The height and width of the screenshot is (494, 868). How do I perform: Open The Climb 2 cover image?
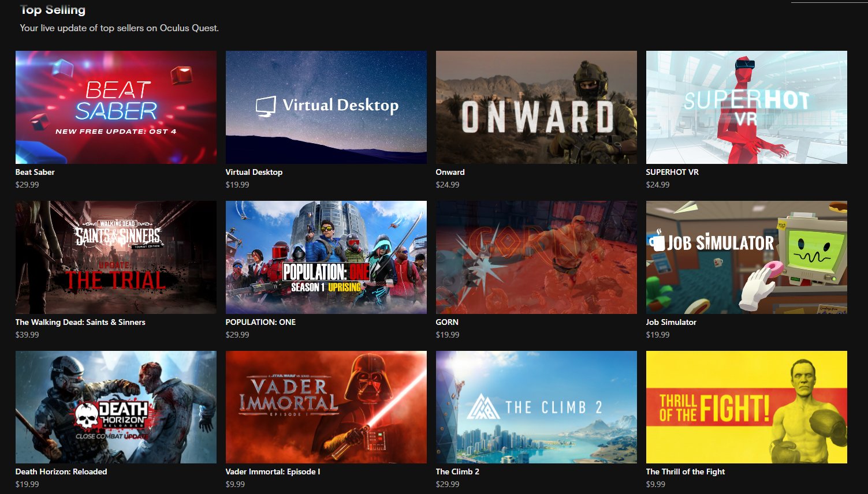click(x=537, y=407)
